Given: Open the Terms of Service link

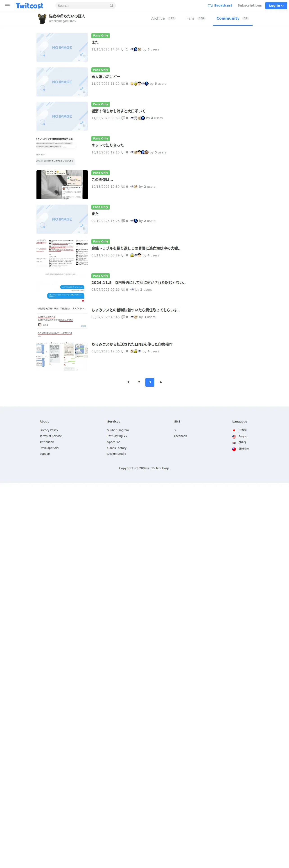Looking at the screenshot, I should (51, 436).
